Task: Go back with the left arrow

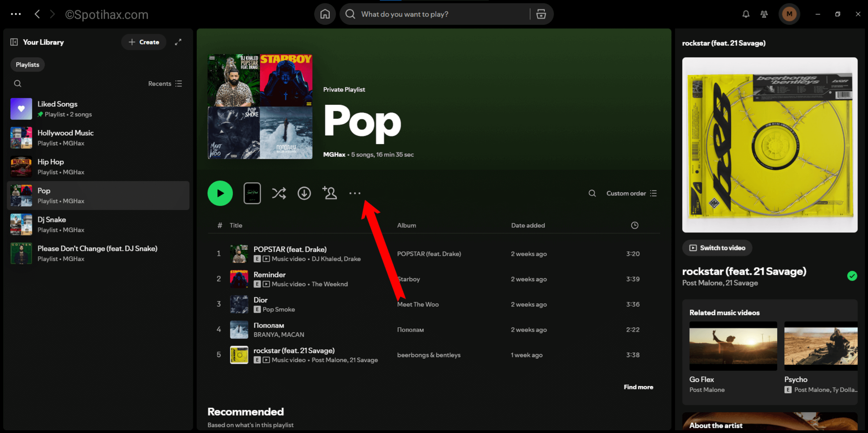Action: tap(37, 14)
